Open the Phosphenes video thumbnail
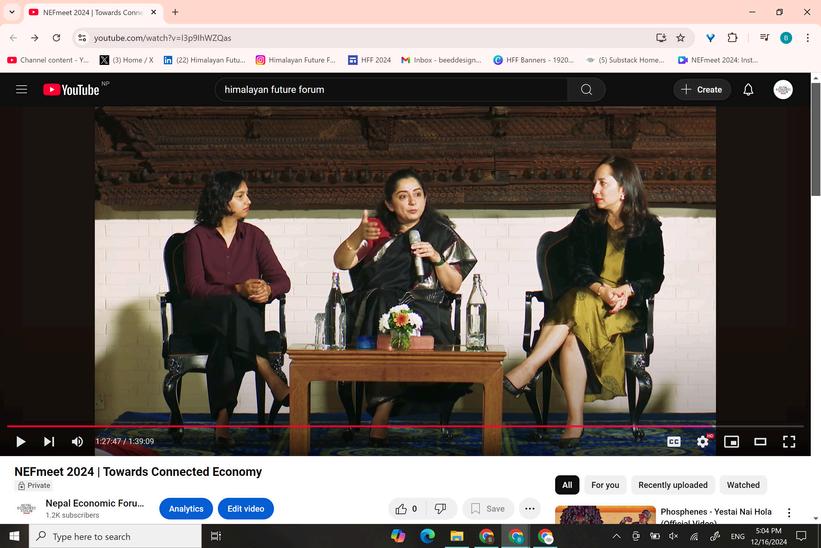Image resolution: width=821 pixels, height=548 pixels. point(605,515)
